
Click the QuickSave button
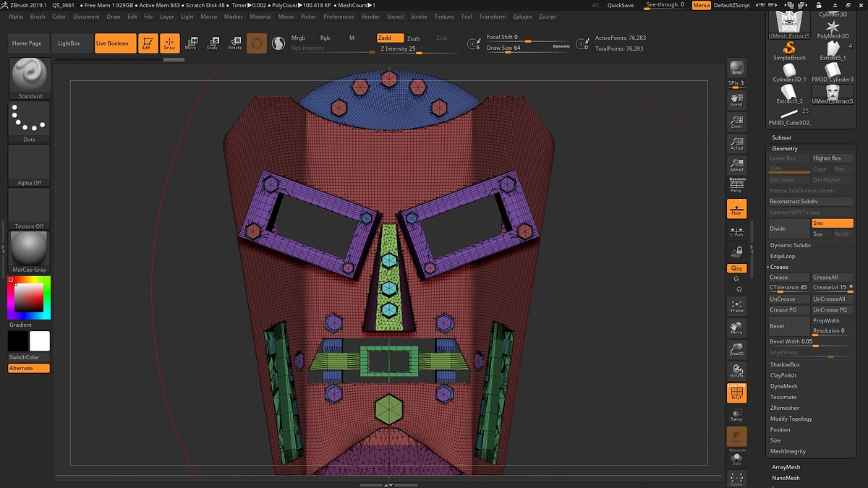pos(621,5)
